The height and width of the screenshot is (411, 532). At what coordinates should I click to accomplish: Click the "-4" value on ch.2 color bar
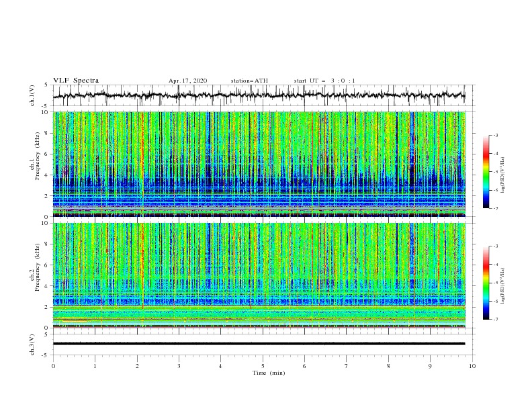(x=495, y=265)
